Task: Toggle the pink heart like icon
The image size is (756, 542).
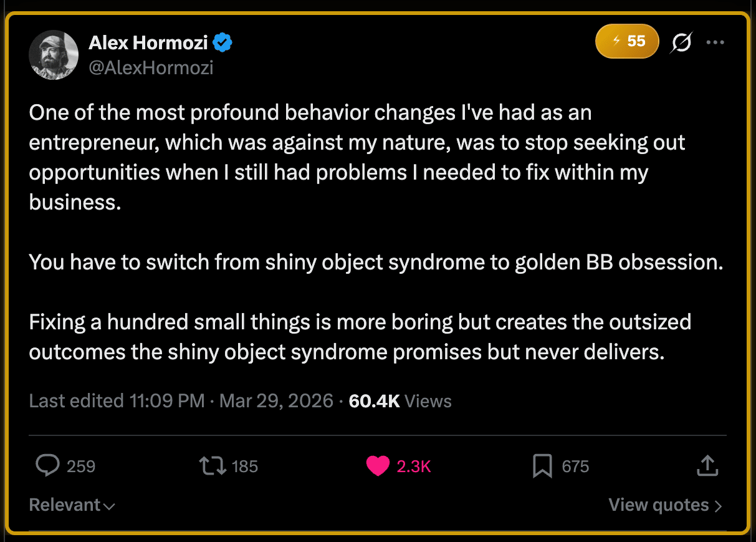Action: tap(378, 466)
